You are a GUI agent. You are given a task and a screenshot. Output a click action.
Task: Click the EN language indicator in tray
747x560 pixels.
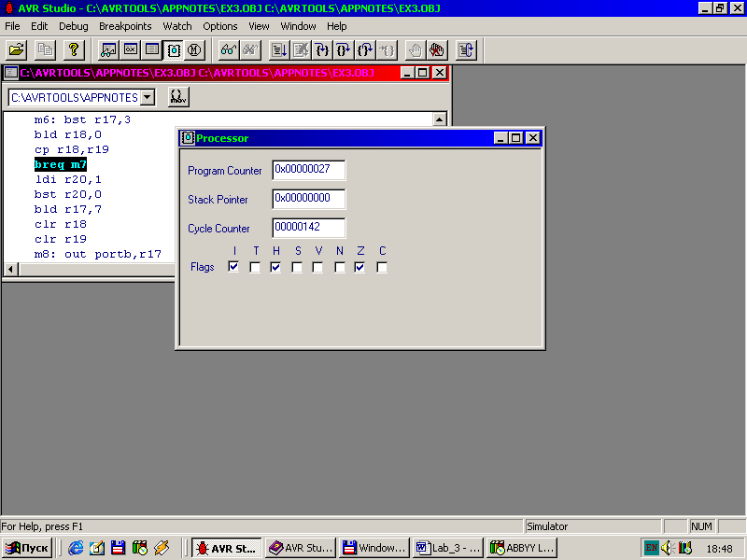click(x=651, y=548)
